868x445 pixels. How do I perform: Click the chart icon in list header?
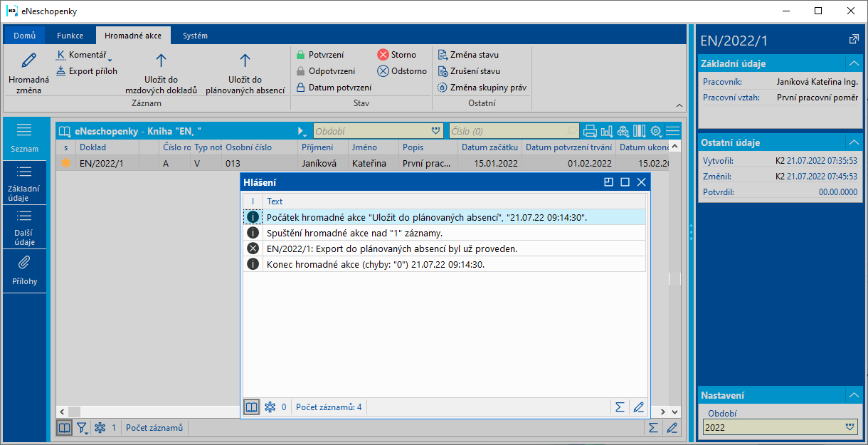click(606, 131)
